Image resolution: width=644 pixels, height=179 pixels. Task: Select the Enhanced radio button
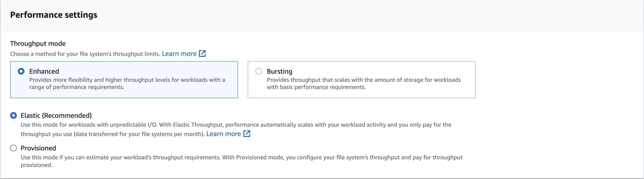pos(21,71)
